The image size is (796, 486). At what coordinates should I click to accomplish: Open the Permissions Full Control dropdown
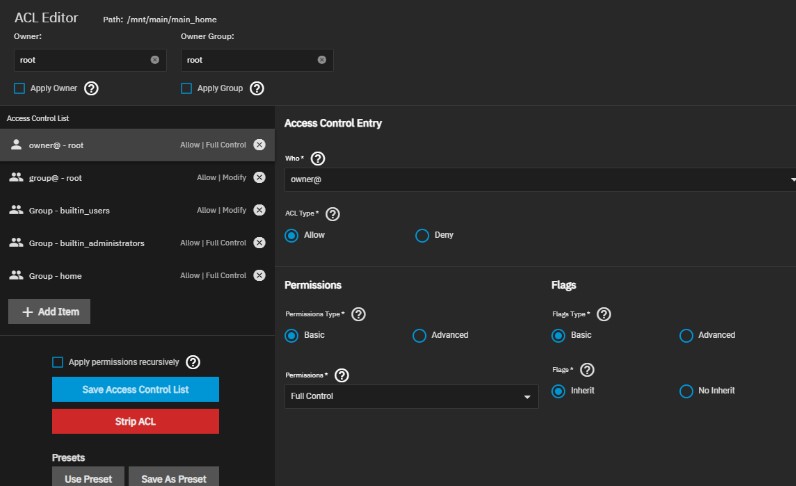[x=411, y=397]
